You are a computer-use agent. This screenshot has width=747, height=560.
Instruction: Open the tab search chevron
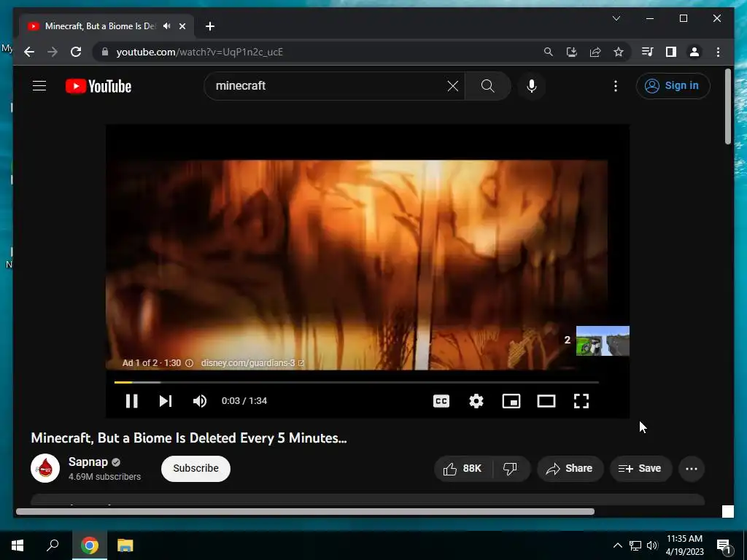click(616, 18)
